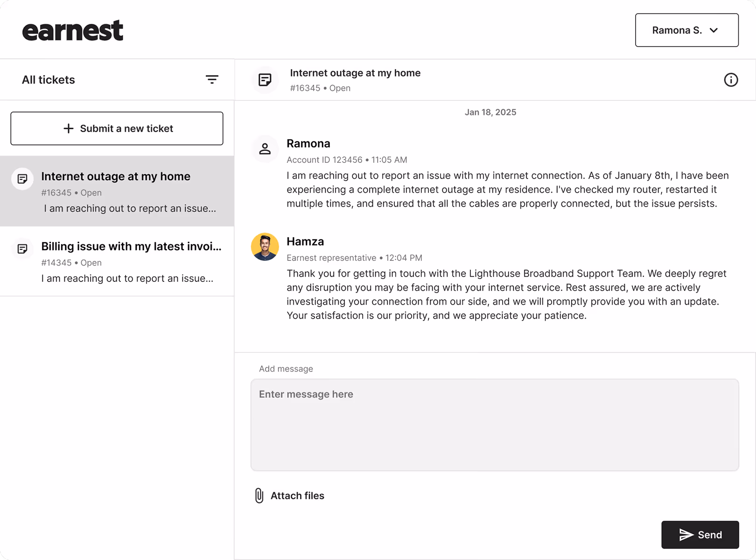Click the send arrow icon inside the Send button

tap(685, 535)
